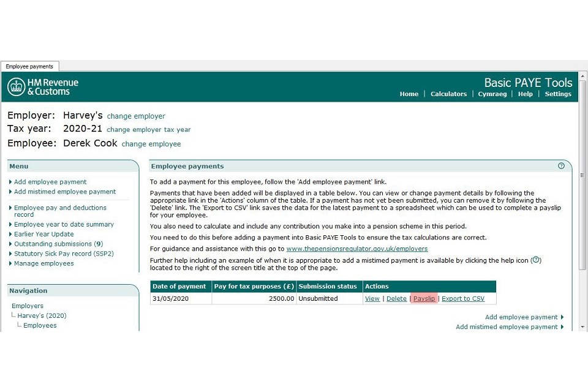Viewport: 588px width, 392px height.
Task: Click the arrow icon next to Earlier Year Update
Action: 10,234
